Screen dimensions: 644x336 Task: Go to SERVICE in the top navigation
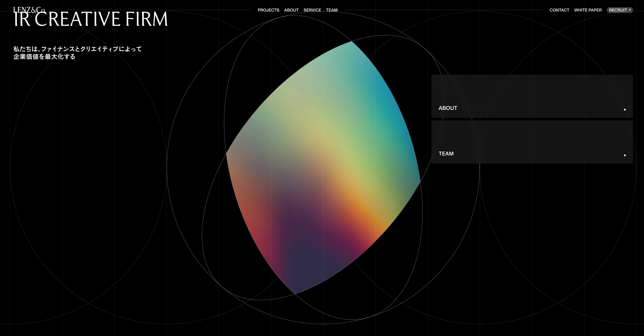point(312,10)
